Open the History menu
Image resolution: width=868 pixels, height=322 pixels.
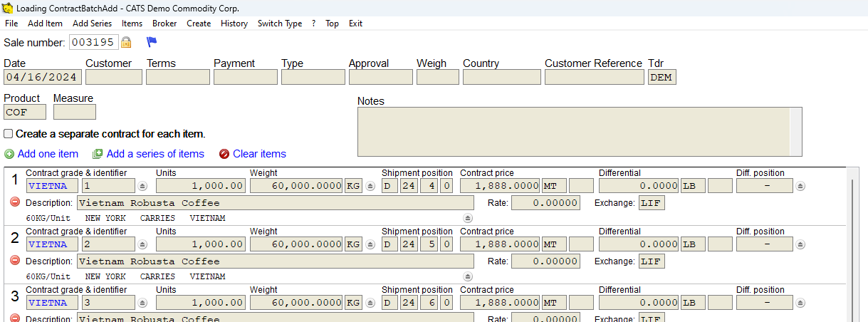click(x=234, y=24)
